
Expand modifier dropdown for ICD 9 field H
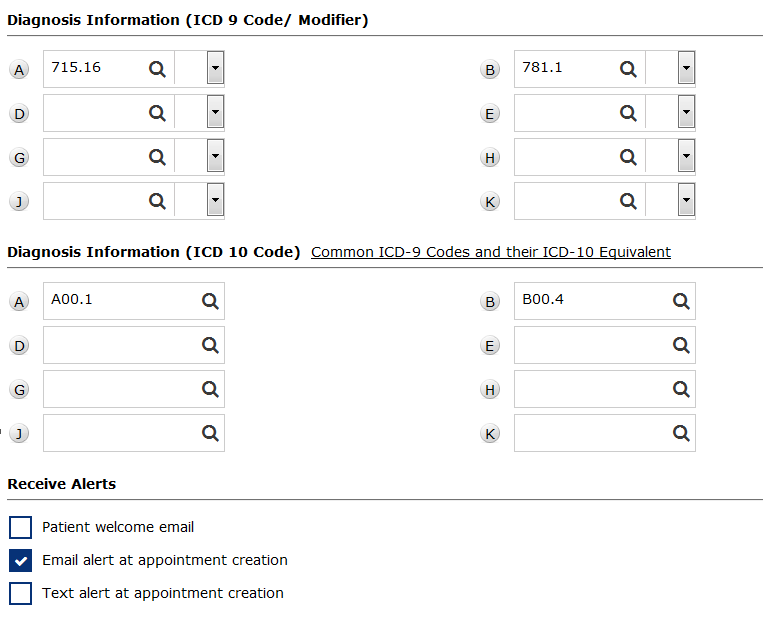pyautogui.click(x=686, y=157)
